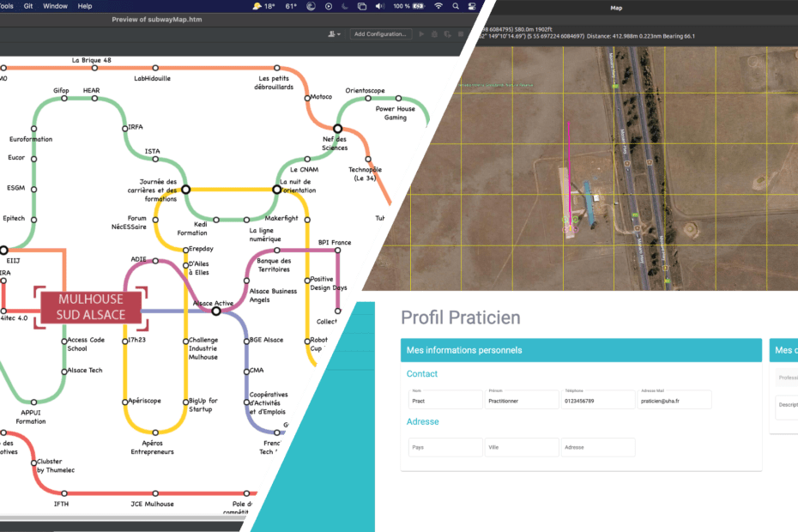Click the Banque des Territoires label
This screenshot has height=532, width=798.
click(274, 265)
